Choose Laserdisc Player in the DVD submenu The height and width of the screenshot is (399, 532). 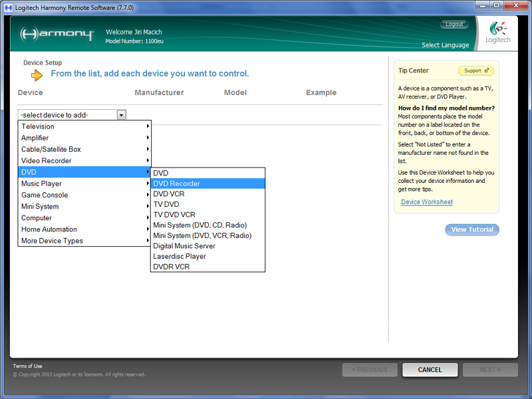point(207,256)
